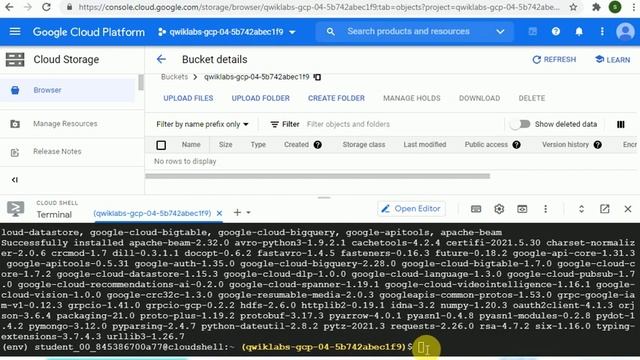Screen dimensions: 640x360
Task: Bookmark this page with the star
Action: click(x=573, y=7)
